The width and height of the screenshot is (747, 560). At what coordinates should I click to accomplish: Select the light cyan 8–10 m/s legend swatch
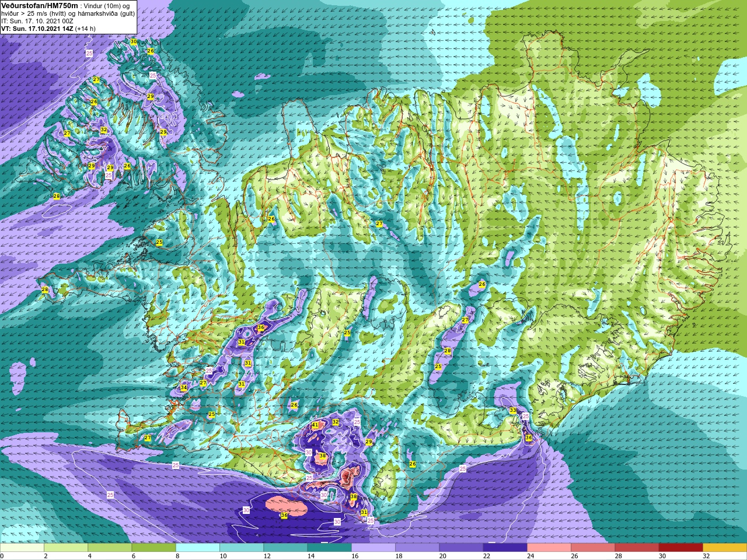pos(198,548)
